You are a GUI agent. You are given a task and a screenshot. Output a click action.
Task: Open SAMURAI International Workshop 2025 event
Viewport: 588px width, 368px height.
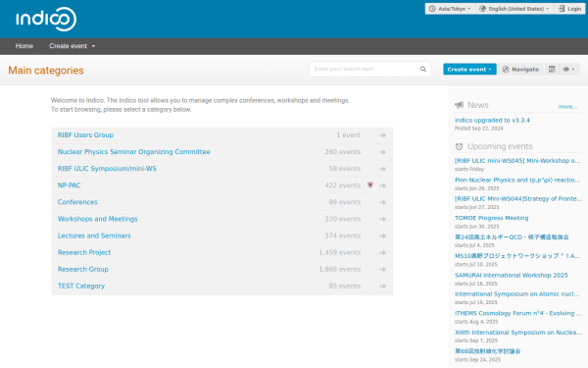pyautogui.click(x=512, y=275)
